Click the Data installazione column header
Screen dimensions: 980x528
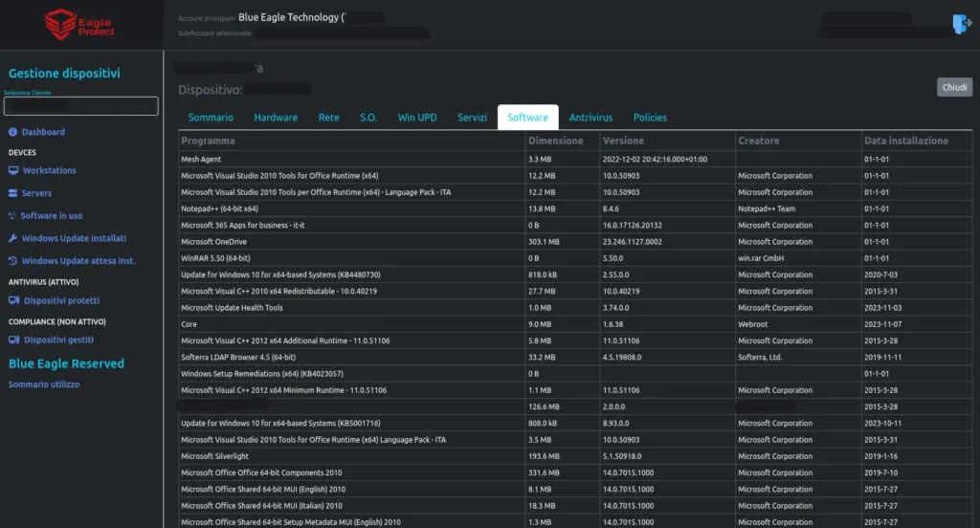pyautogui.click(x=917, y=141)
